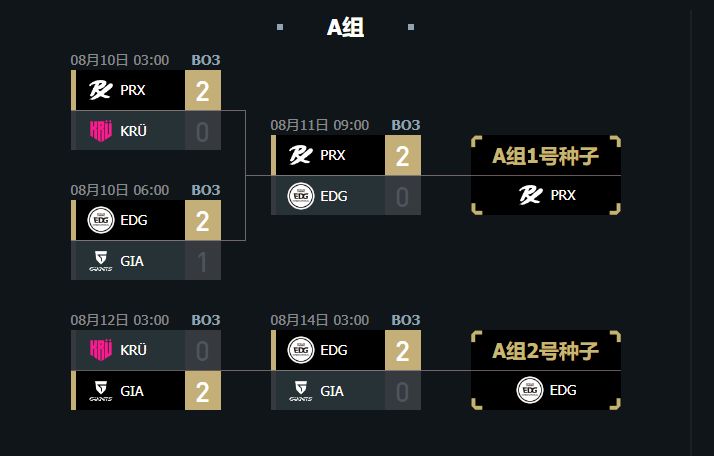
Task: Click PRX logo in 08月10日 03:00 match
Action: click(x=101, y=90)
